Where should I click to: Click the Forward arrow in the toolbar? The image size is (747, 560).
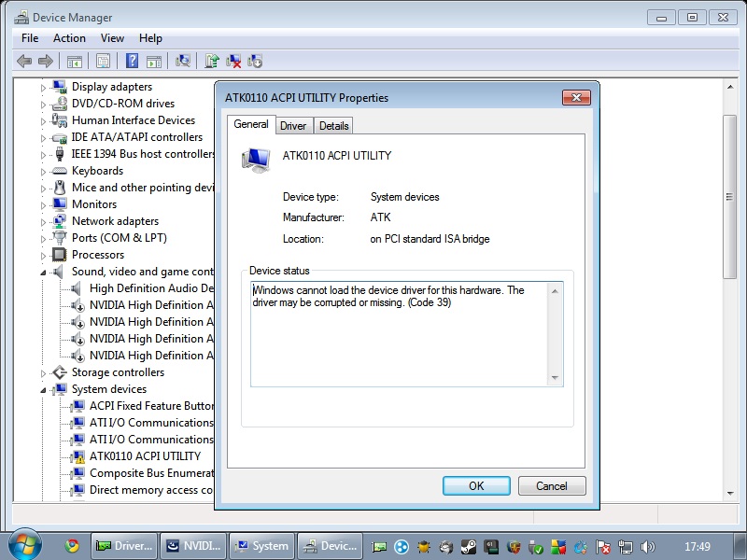pos(45,61)
